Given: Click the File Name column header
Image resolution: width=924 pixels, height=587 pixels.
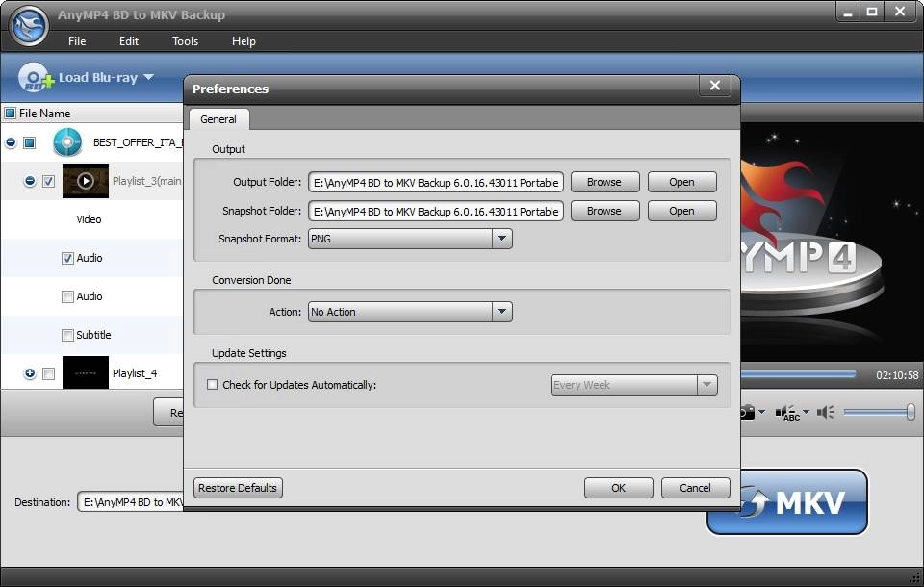Looking at the screenshot, I should [45, 114].
